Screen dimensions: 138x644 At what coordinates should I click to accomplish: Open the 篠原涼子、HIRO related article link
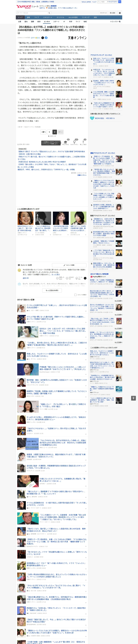(46, 169)
